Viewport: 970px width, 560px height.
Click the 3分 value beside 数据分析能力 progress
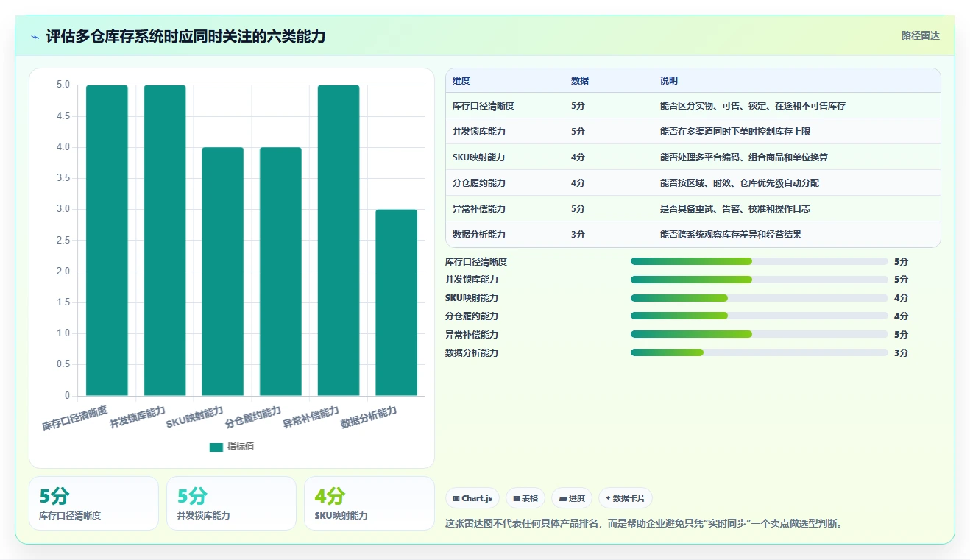point(901,353)
